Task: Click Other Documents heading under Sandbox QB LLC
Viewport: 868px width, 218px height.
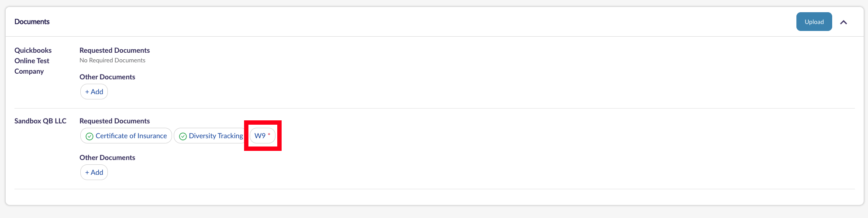Action: pos(107,157)
